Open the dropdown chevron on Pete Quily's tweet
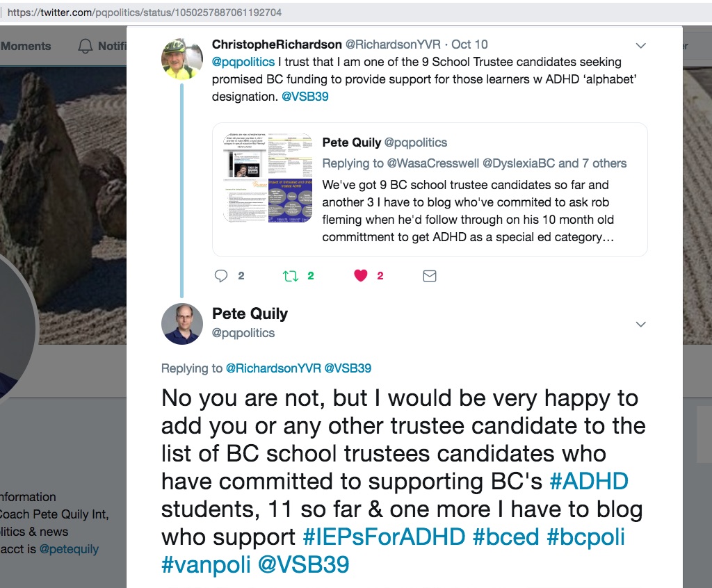 (x=641, y=324)
